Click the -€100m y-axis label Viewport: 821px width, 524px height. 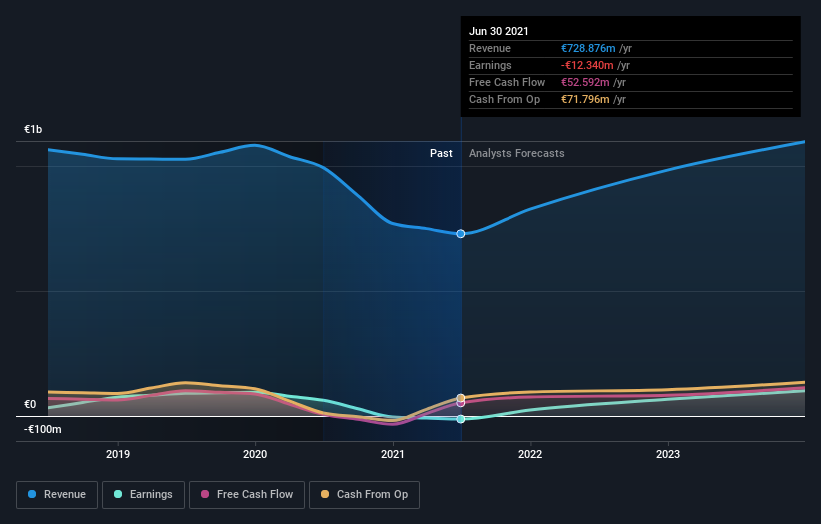point(42,429)
